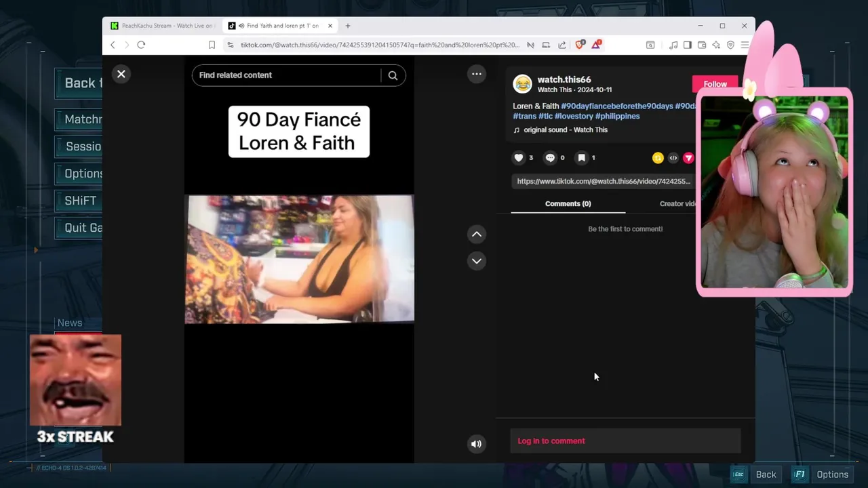Click the yellow repost icon
This screenshot has height=488, width=868.
pos(658,158)
